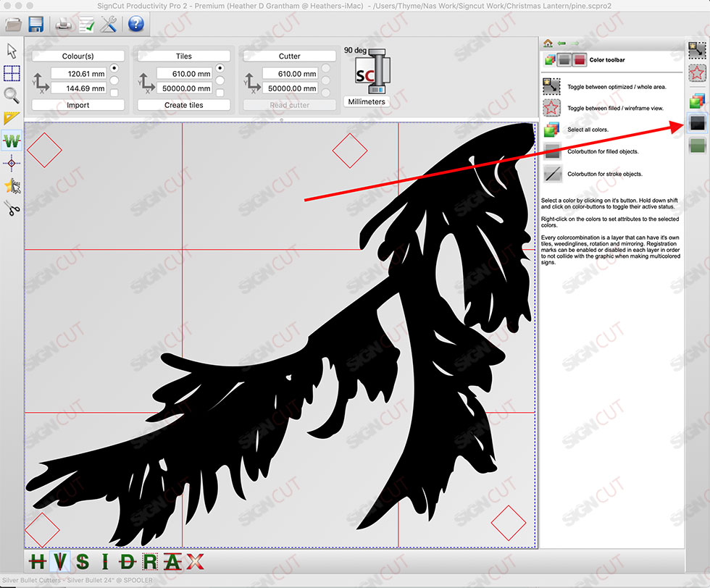Click the Colour(s) button

(x=78, y=56)
